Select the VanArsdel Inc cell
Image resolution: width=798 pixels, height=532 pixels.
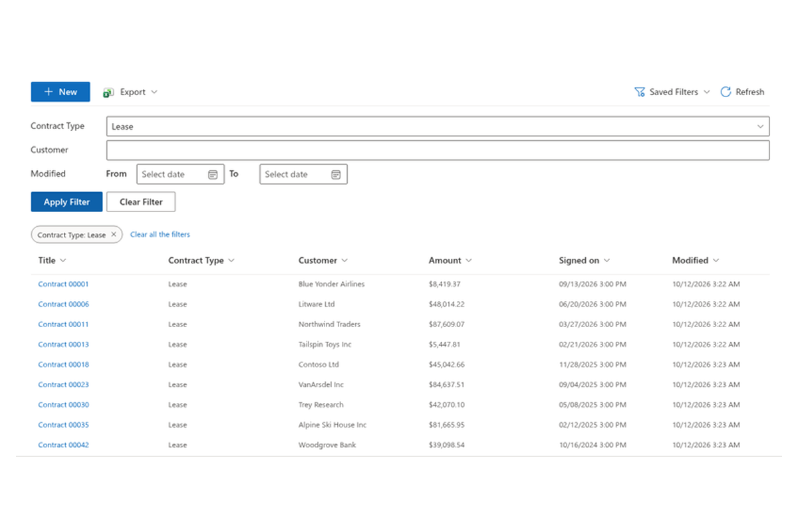click(321, 385)
